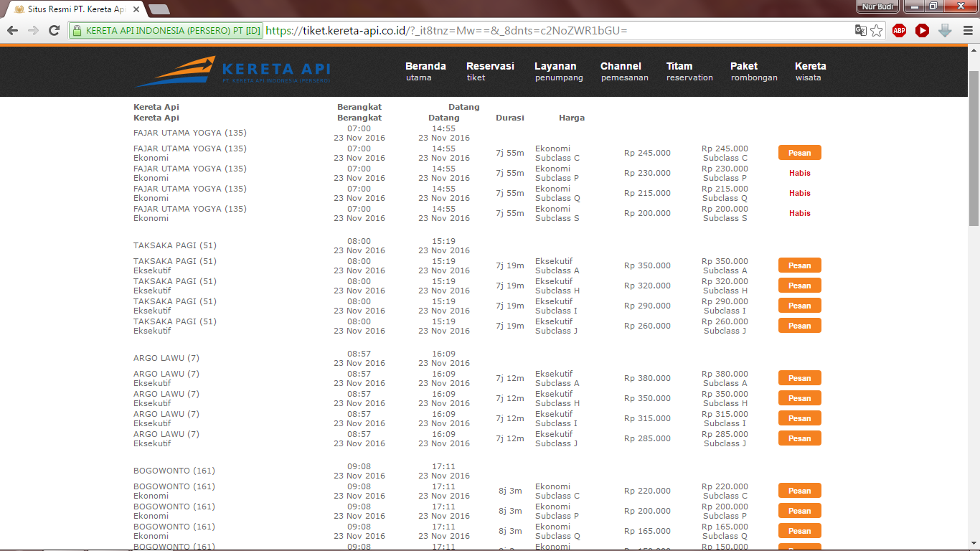The height and width of the screenshot is (551, 980).
Task: Open Kereta wisata menu item
Action: point(810,71)
